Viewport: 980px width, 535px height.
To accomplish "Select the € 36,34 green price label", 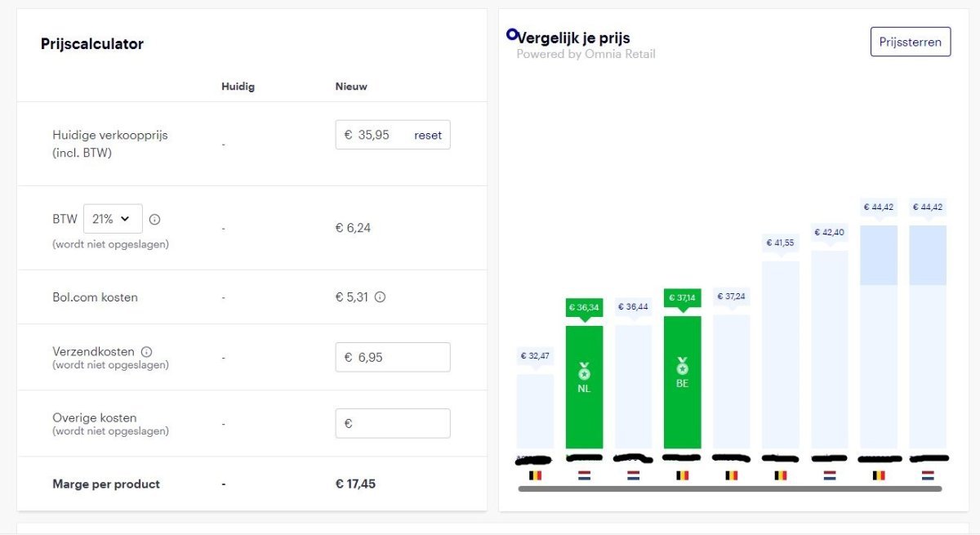I will (x=584, y=307).
